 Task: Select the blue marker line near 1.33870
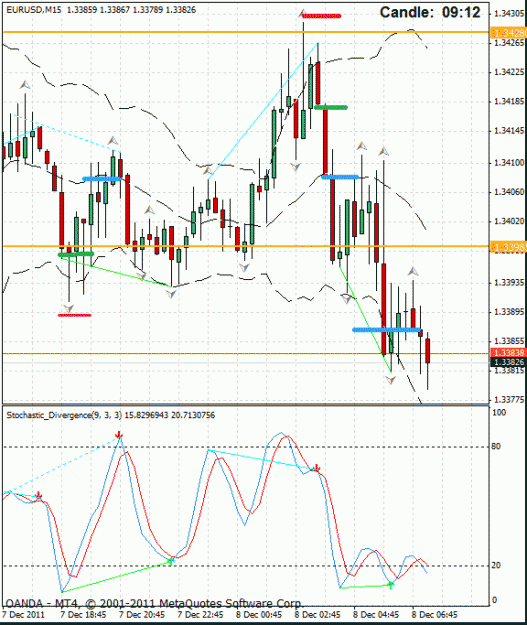387,330
